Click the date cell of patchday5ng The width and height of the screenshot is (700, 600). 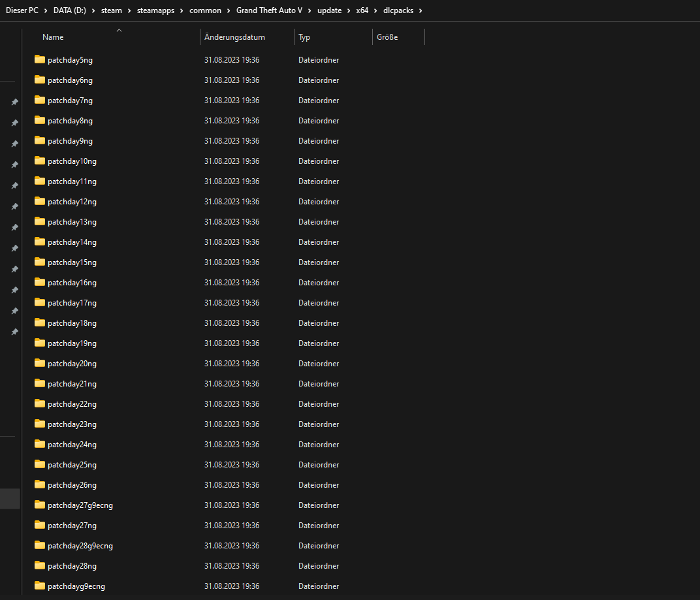(232, 60)
